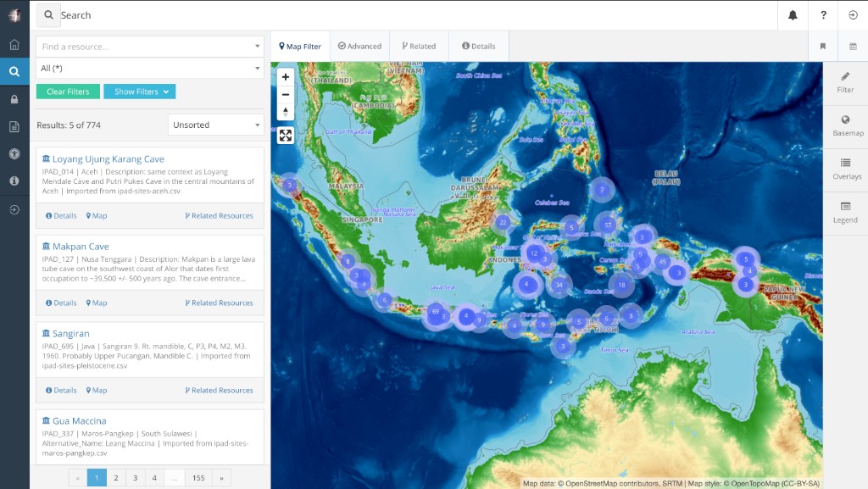
Task: Select current page 1 in pagination
Action: [x=97, y=478]
